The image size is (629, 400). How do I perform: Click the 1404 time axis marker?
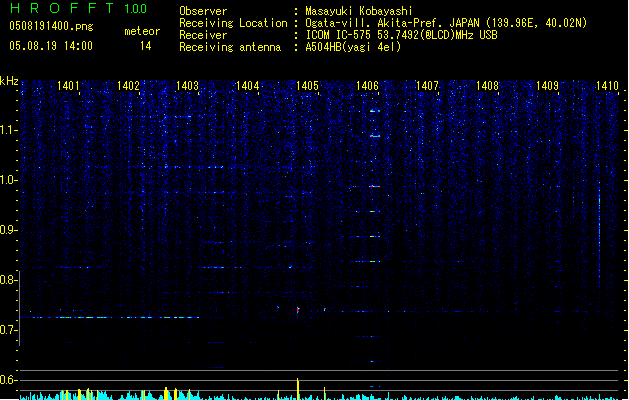(248, 86)
